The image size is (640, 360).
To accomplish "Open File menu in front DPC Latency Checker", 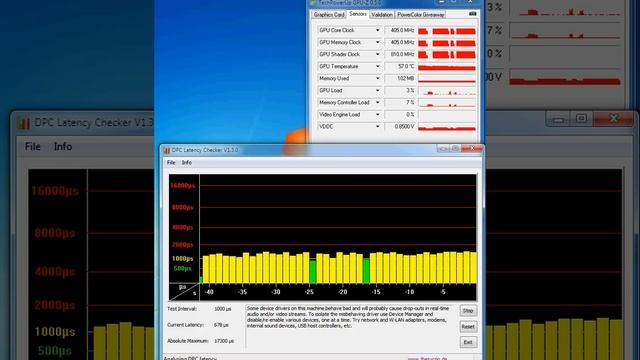I will click(x=171, y=162).
